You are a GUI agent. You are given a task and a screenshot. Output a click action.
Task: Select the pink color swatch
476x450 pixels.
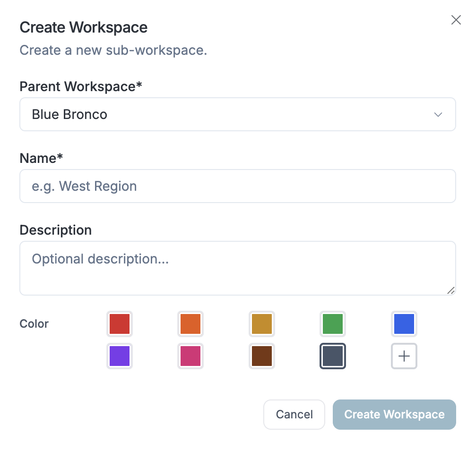point(190,356)
